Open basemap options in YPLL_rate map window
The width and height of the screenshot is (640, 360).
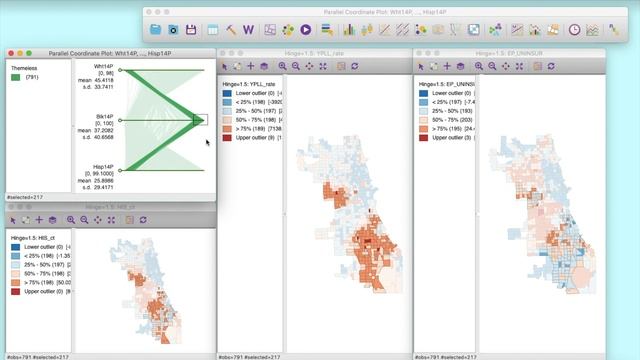341,66
